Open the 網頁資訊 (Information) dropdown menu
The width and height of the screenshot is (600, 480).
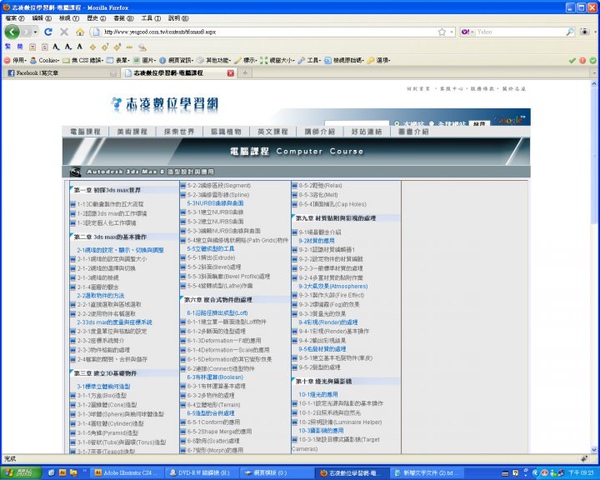(x=176, y=60)
